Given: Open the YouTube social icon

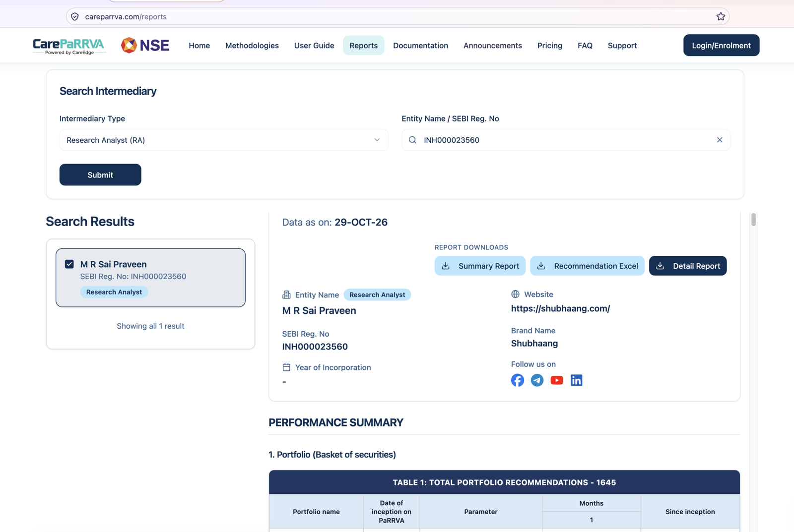Looking at the screenshot, I should (x=557, y=380).
